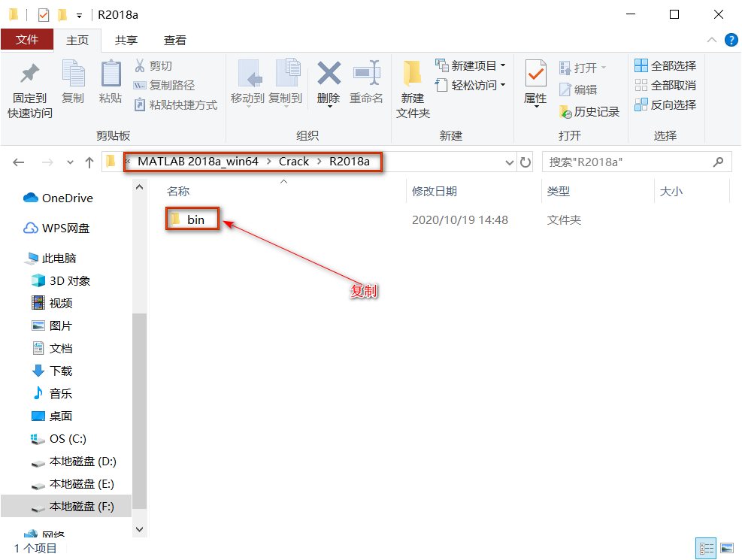Click navigation pane scrollbar down arrow

pyautogui.click(x=139, y=529)
